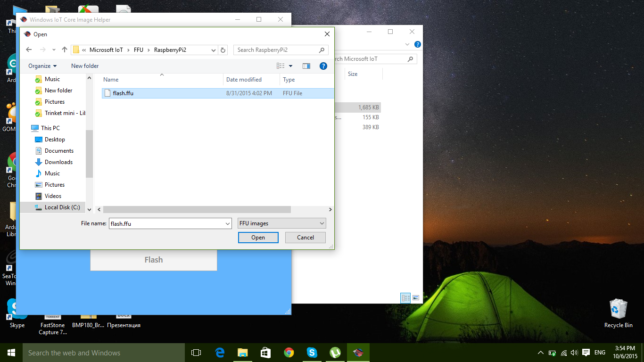Select Videos under This PC
The width and height of the screenshot is (644, 362).
pyautogui.click(x=53, y=196)
